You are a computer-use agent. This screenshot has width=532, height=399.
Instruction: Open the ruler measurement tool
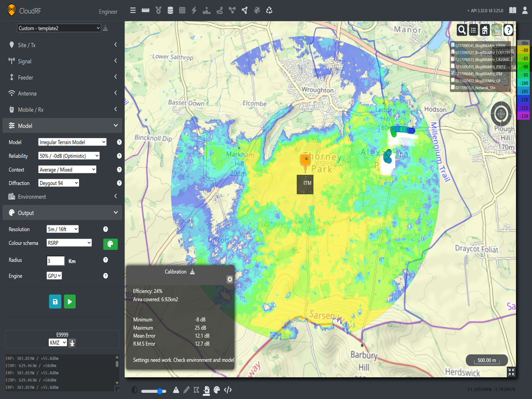pos(145,10)
